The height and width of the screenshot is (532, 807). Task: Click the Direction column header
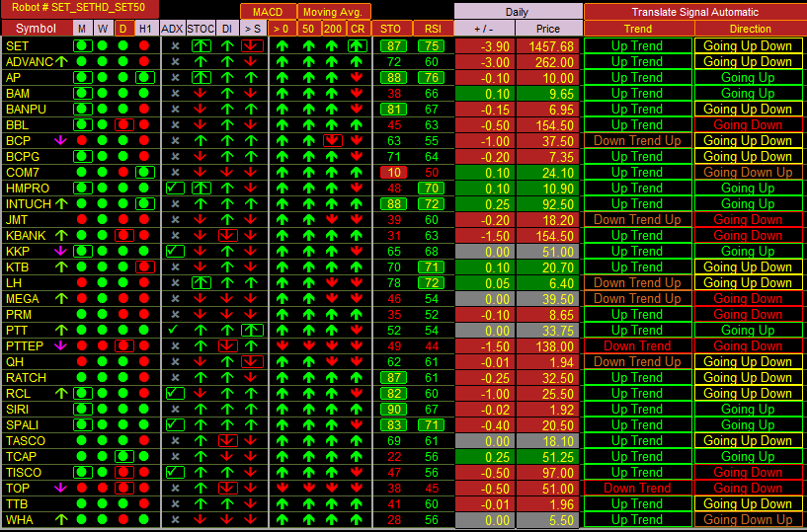click(750, 29)
